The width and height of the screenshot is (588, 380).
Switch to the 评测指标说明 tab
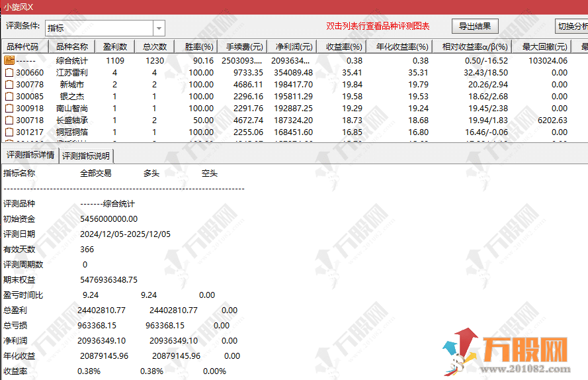86,156
